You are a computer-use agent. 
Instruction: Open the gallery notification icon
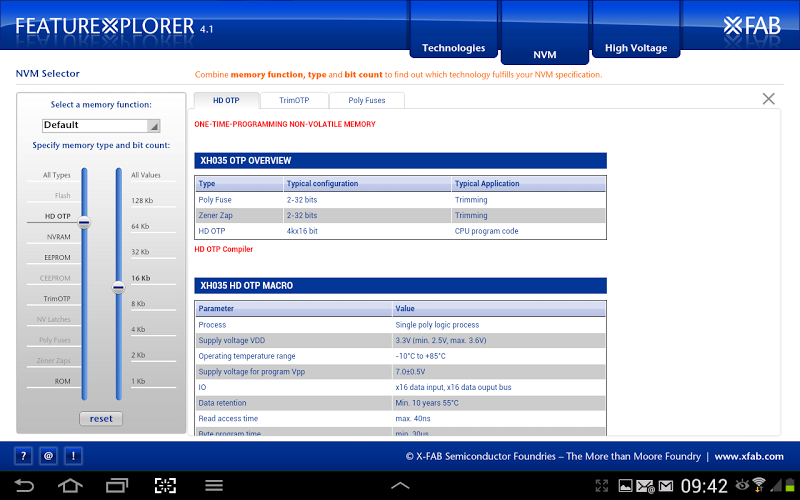tap(626, 486)
